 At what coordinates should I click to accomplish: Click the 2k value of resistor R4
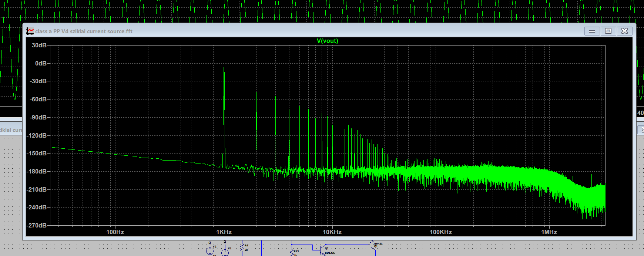pyautogui.click(x=246, y=250)
